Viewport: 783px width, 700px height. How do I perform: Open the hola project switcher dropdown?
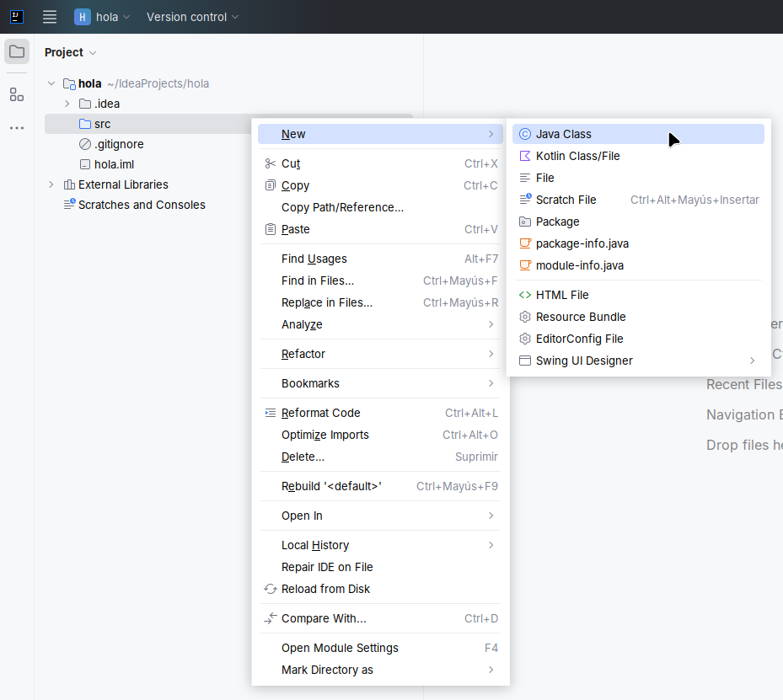point(103,17)
